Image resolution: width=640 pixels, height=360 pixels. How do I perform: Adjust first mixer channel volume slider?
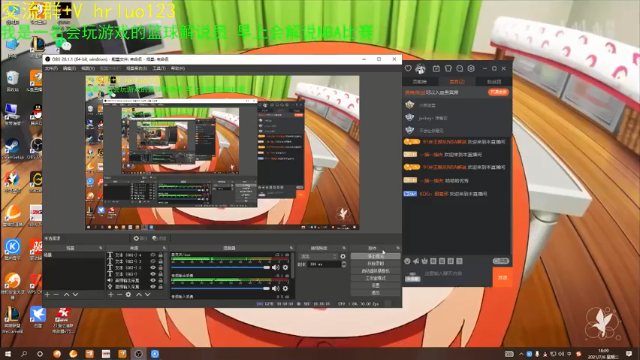[221, 267]
